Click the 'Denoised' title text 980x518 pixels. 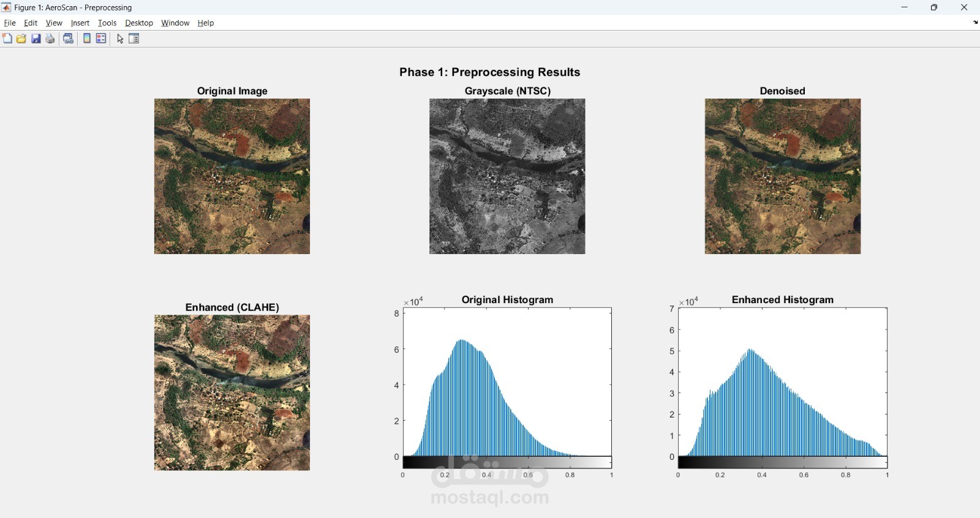click(x=783, y=91)
